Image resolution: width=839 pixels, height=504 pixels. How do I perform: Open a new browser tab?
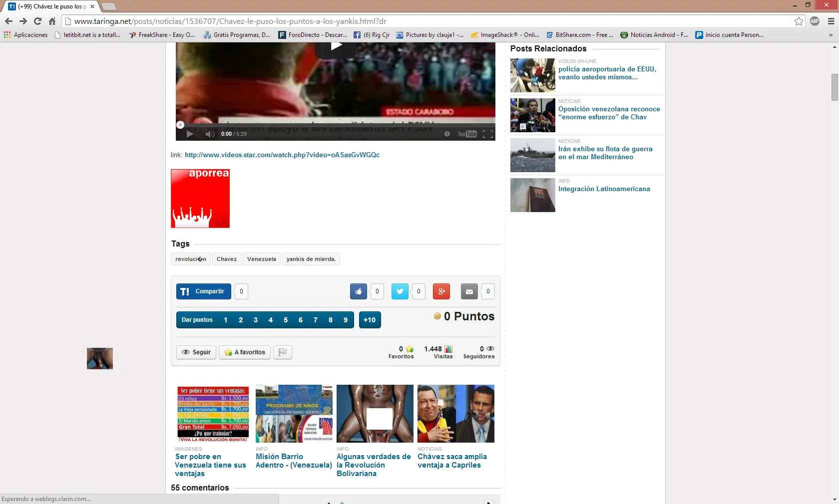tap(109, 6)
